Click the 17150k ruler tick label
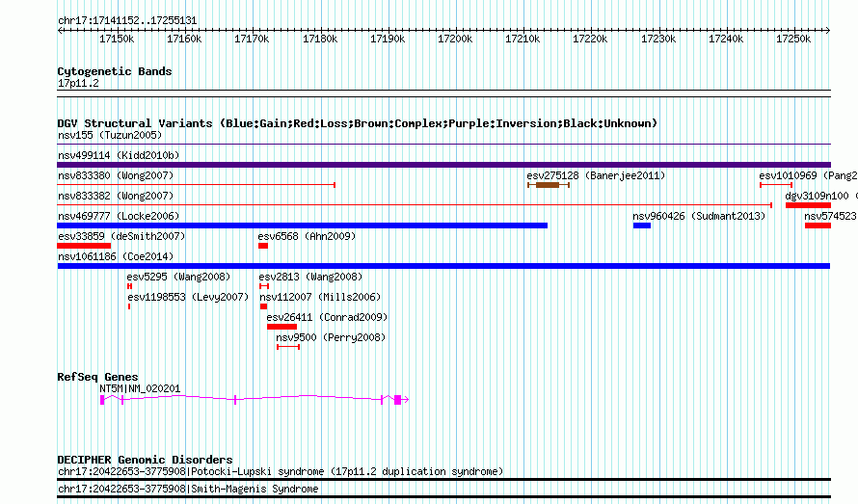This screenshot has height=504, width=858. (117, 40)
